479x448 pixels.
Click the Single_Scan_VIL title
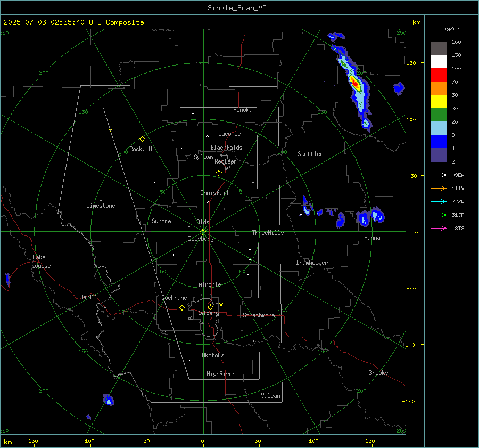click(239, 8)
